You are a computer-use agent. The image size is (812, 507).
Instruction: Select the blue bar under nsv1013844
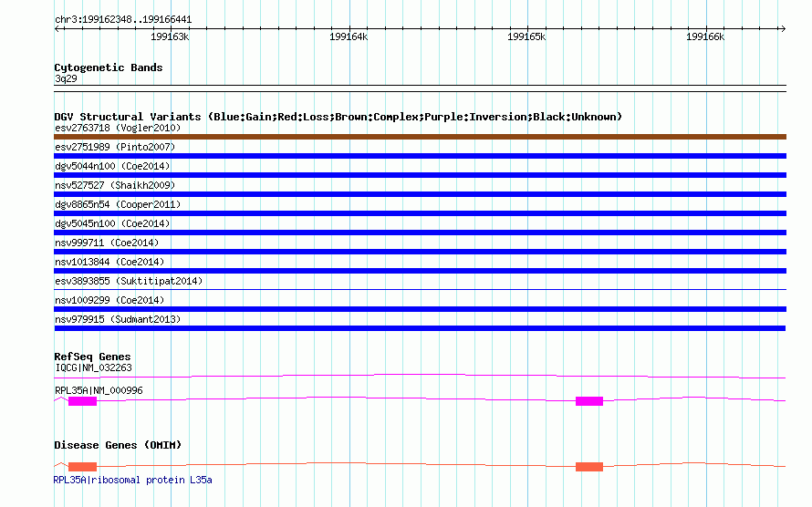(420, 271)
